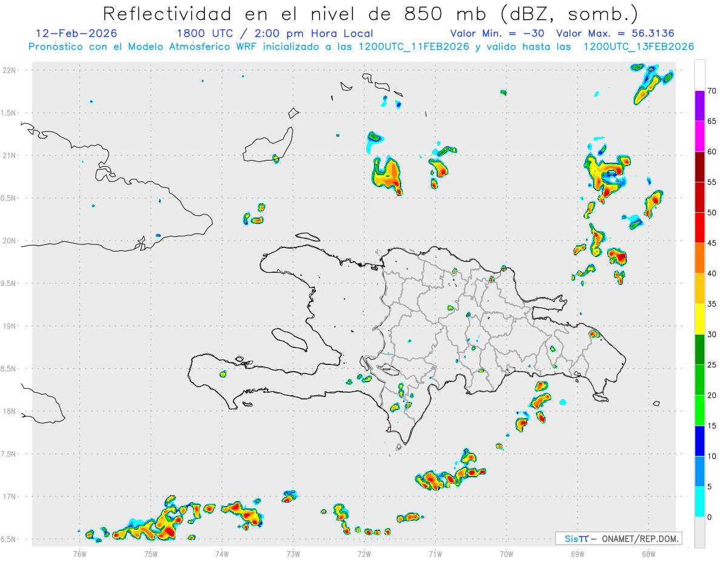Click the "18N" latitude label

point(10,412)
